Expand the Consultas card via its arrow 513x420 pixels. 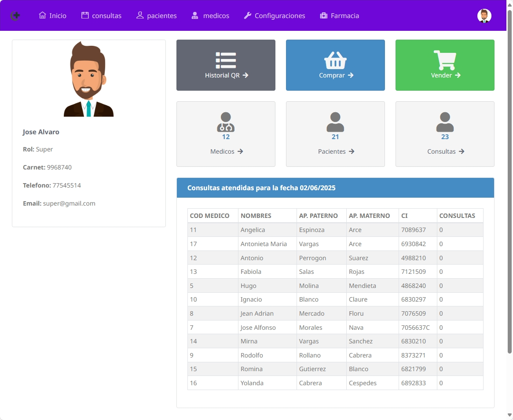pos(462,151)
